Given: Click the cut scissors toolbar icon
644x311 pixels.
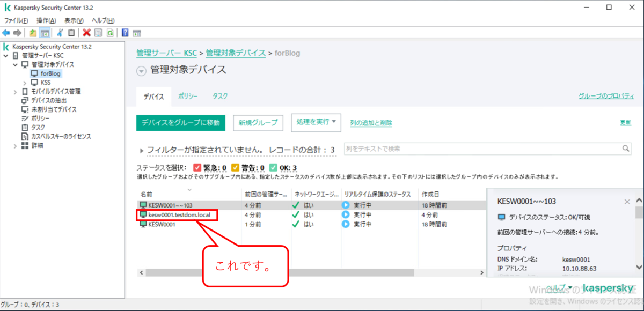Looking at the screenshot, I should click(60, 33).
